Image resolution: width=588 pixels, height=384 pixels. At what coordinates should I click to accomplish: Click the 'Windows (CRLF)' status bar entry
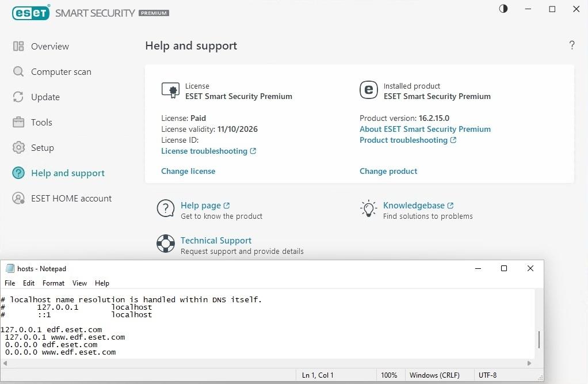click(434, 375)
